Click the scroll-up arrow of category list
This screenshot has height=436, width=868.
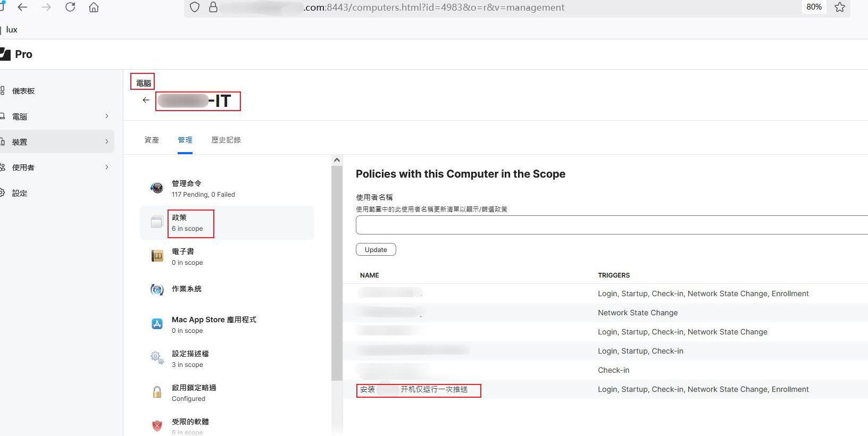tap(337, 160)
